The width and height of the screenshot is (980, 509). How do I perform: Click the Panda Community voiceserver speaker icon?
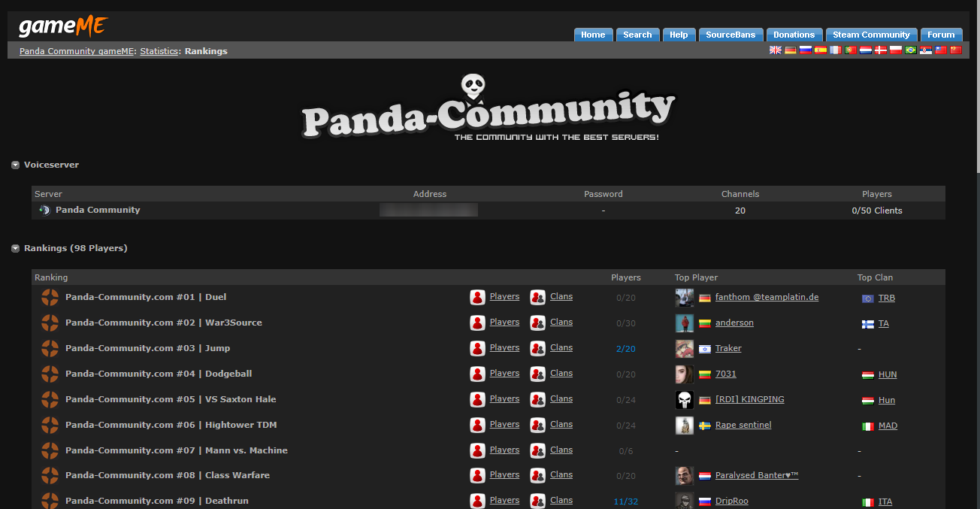tap(44, 210)
